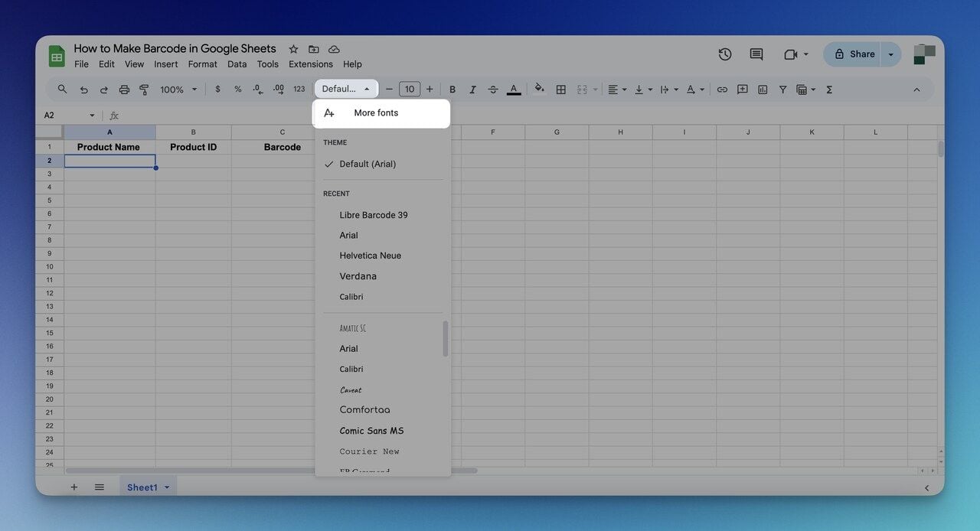Open fill color picker

[x=540, y=89]
